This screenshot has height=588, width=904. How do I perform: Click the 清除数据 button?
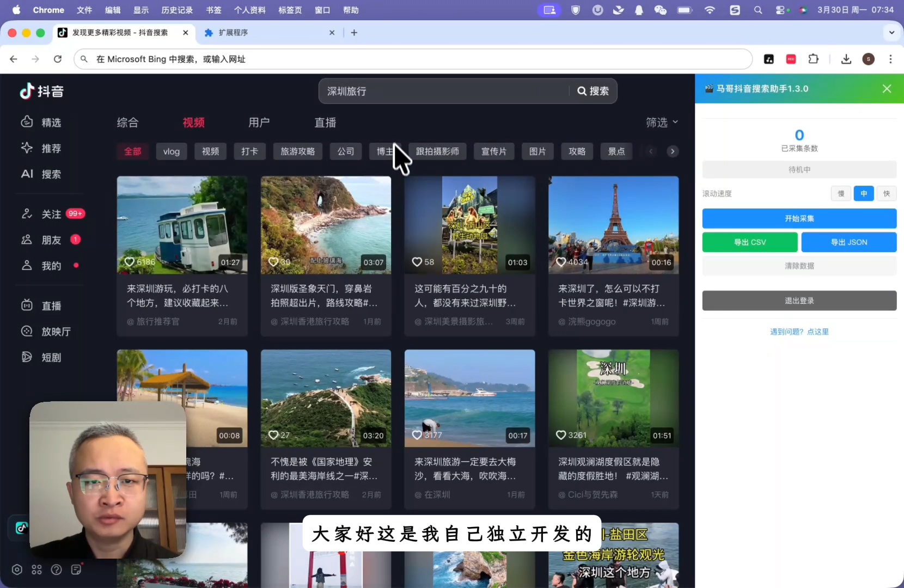(799, 266)
